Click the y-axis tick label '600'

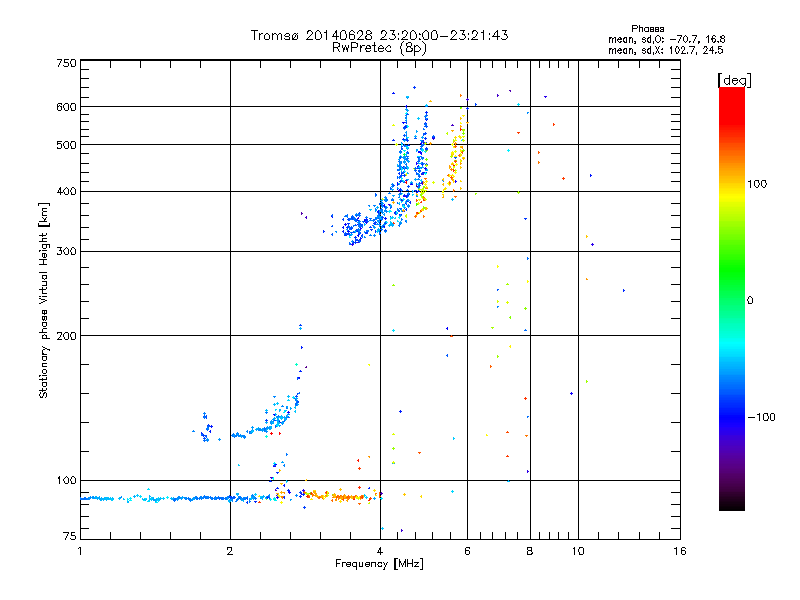(x=66, y=107)
